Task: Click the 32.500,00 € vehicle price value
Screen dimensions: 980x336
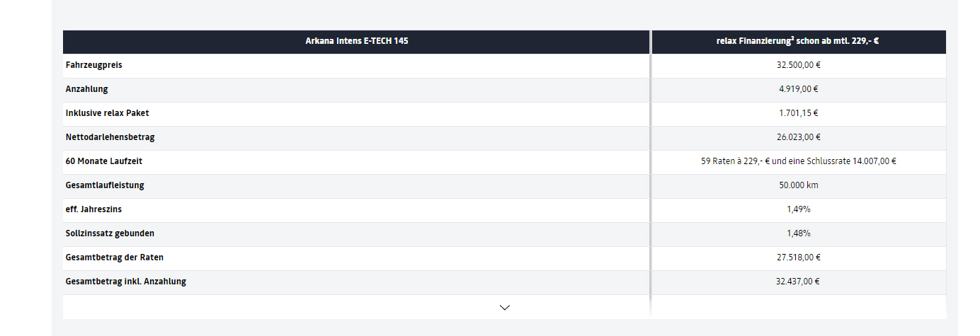Action: 797,65
